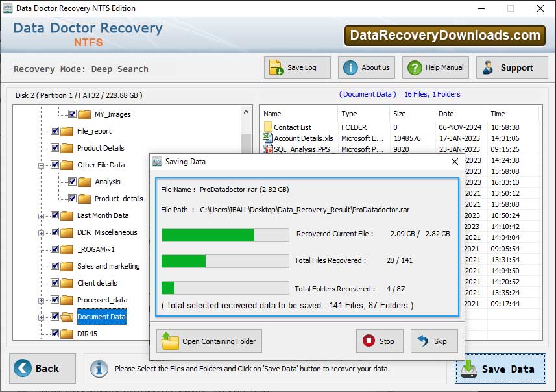Uncheck the File_report checkbox
This screenshot has height=392, width=556.
(x=54, y=130)
